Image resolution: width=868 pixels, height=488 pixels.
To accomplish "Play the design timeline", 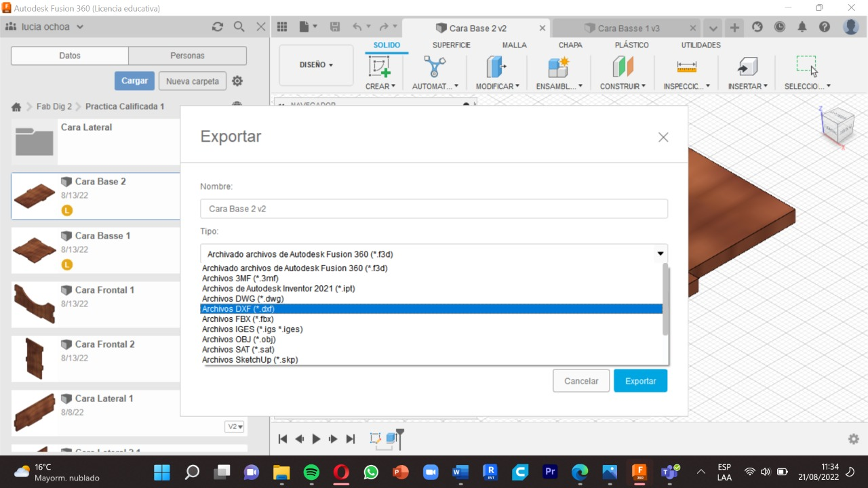I will pyautogui.click(x=316, y=439).
